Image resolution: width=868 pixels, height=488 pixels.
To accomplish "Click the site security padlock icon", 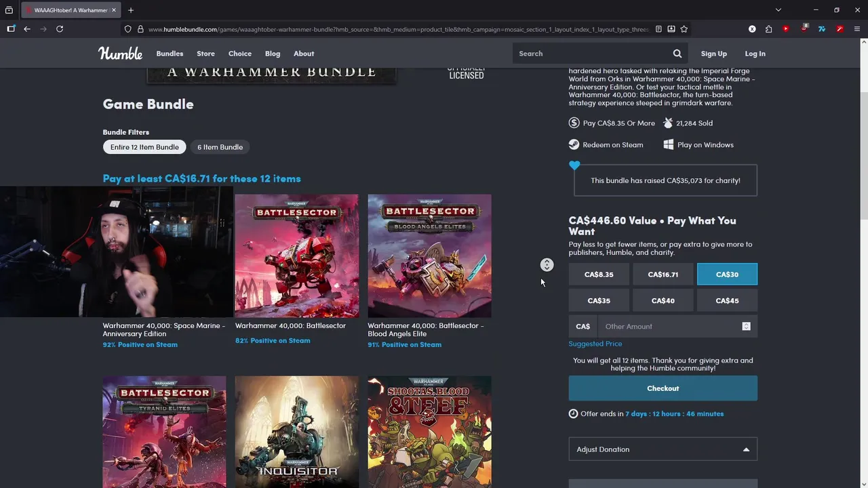I will 140,29.
